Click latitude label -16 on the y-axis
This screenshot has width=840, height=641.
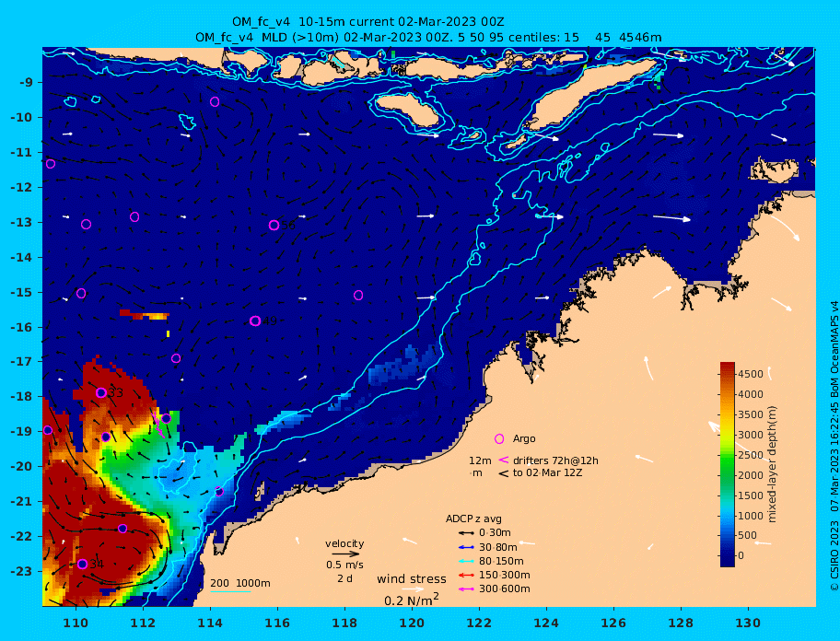(x=21, y=327)
